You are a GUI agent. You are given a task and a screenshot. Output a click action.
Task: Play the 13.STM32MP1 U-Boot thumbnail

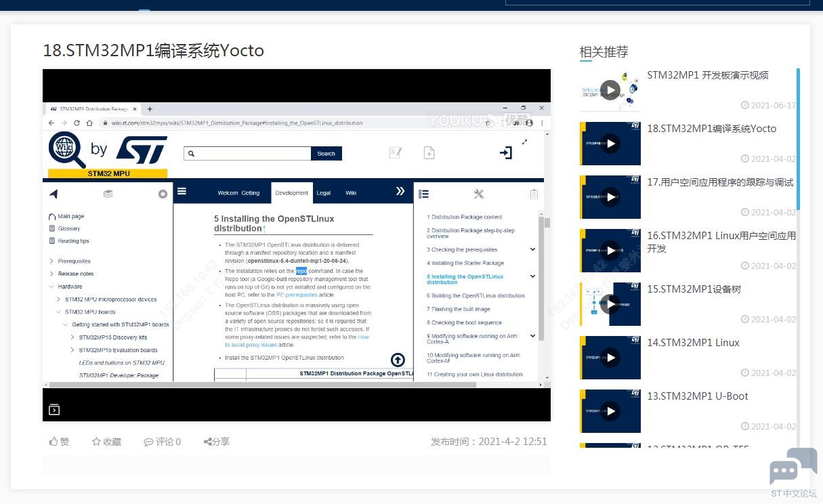coord(610,411)
